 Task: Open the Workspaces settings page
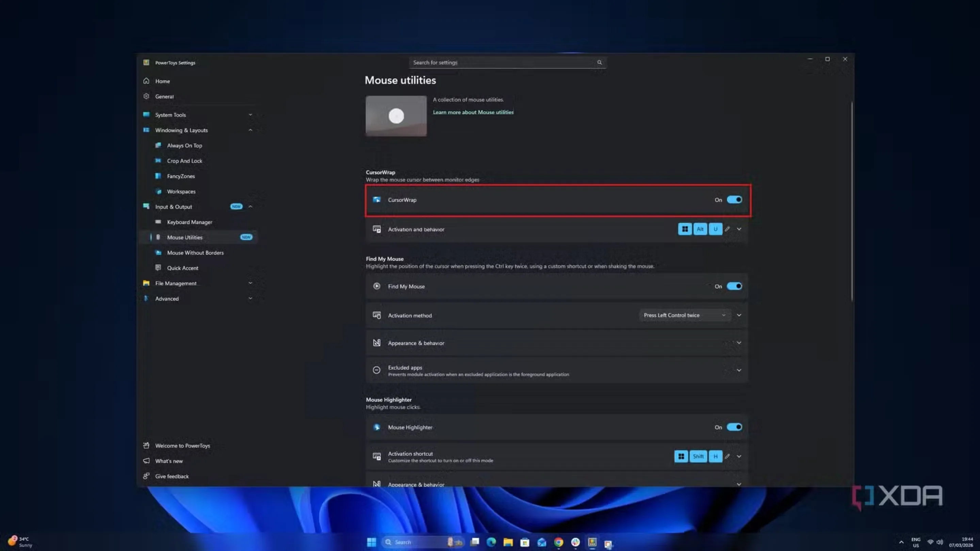coord(181,191)
